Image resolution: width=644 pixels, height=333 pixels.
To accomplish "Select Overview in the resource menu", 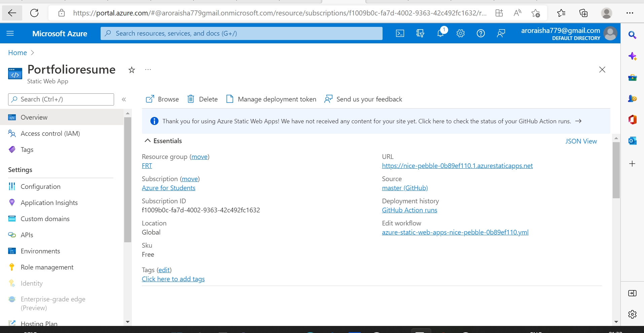I will [62, 117].
